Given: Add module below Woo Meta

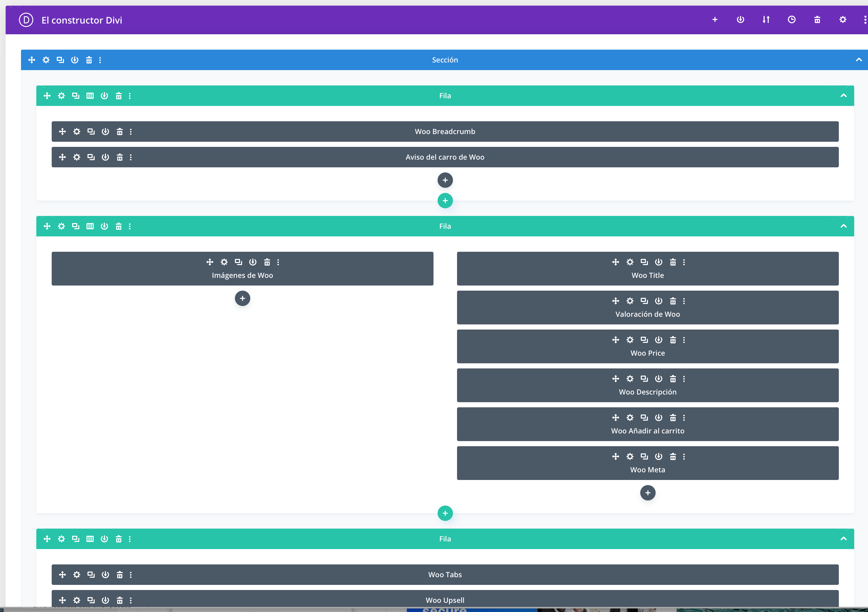Looking at the screenshot, I should pos(648,493).
